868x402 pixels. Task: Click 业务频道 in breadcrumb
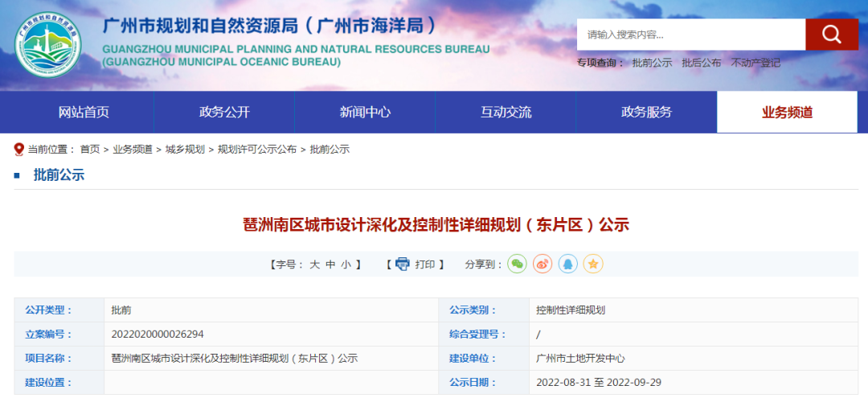(x=133, y=150)
